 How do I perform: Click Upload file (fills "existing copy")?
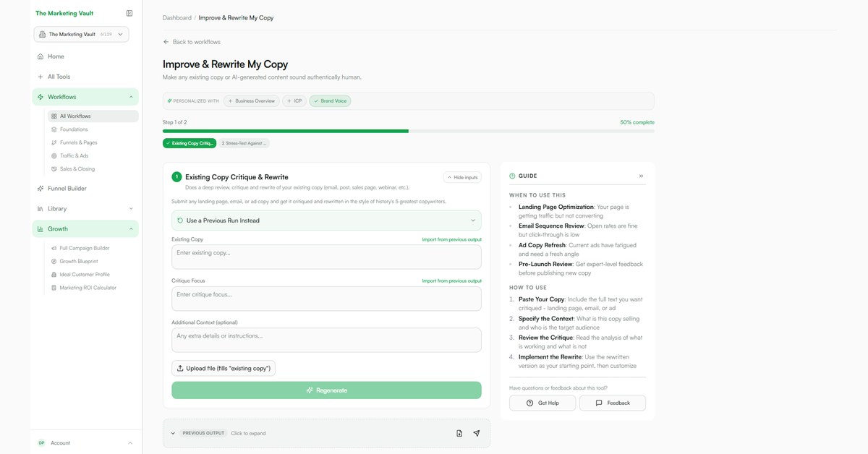tap(224, 369)
